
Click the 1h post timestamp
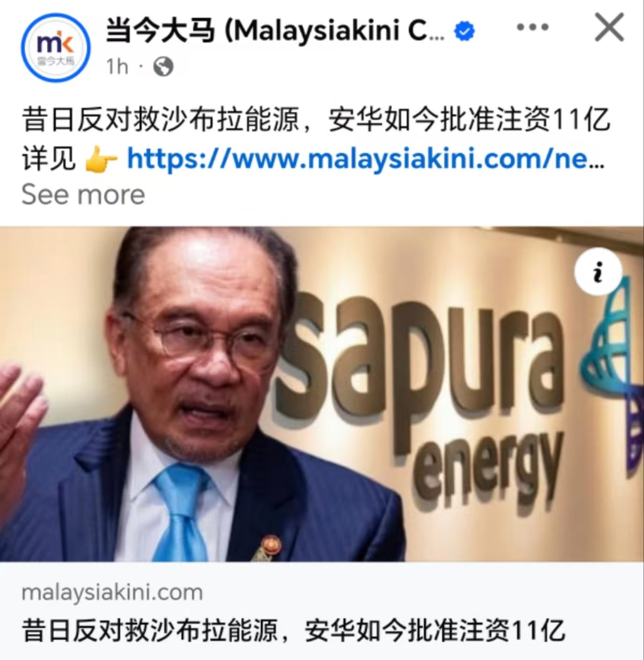[117, 67]
